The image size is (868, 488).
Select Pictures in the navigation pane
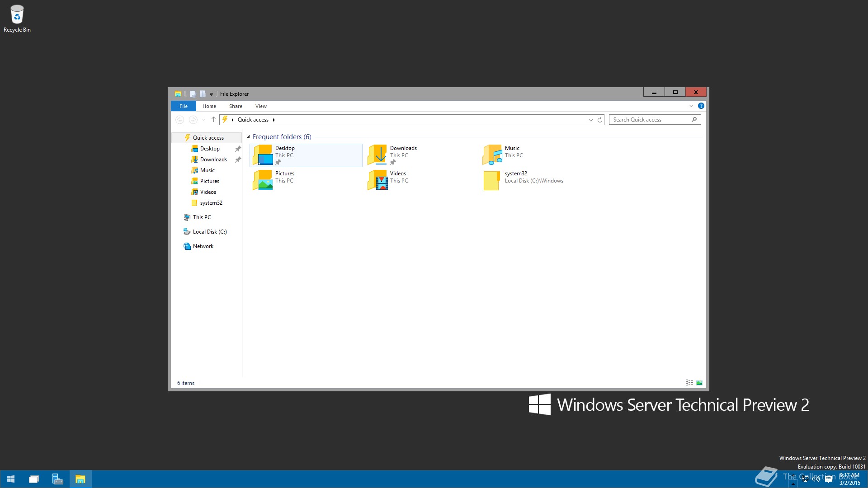(x=207, y=181)
